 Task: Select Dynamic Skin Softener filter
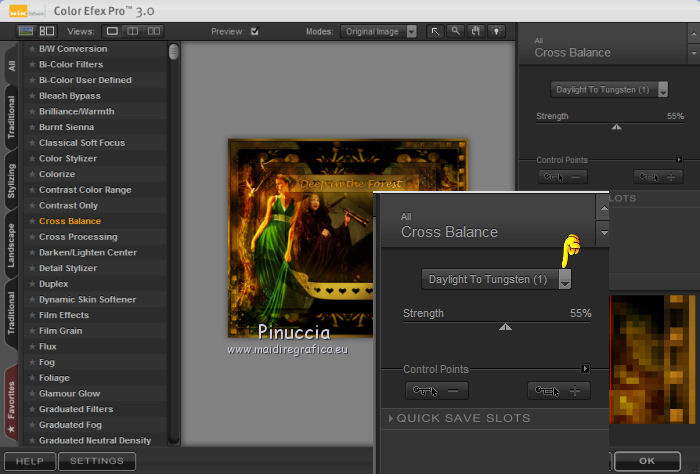tap(87, 299)
